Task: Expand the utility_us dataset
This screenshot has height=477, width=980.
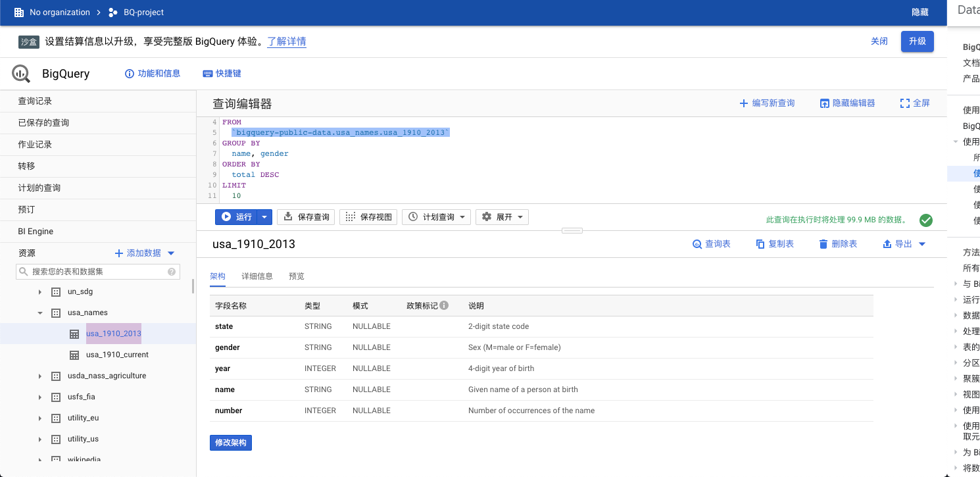Action: [39, 439]
